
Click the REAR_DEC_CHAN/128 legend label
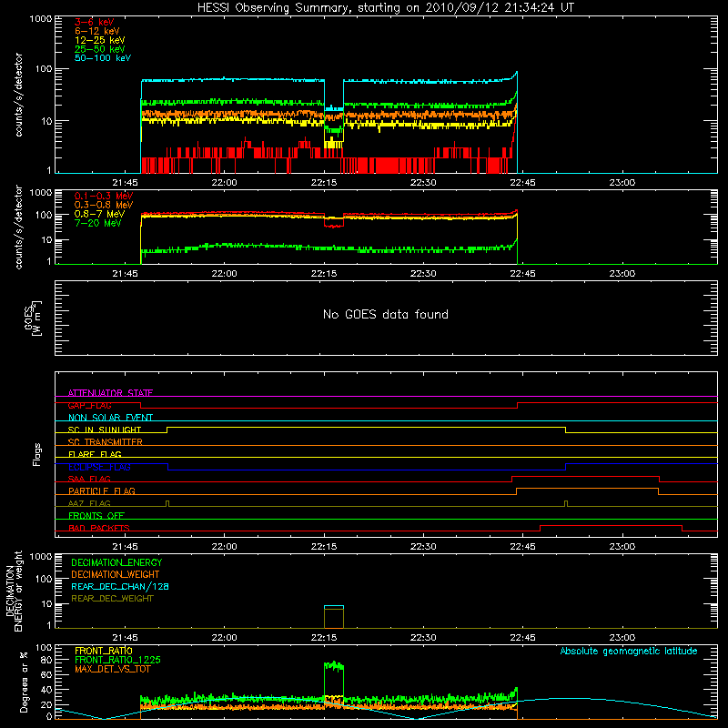coord(120,586)
